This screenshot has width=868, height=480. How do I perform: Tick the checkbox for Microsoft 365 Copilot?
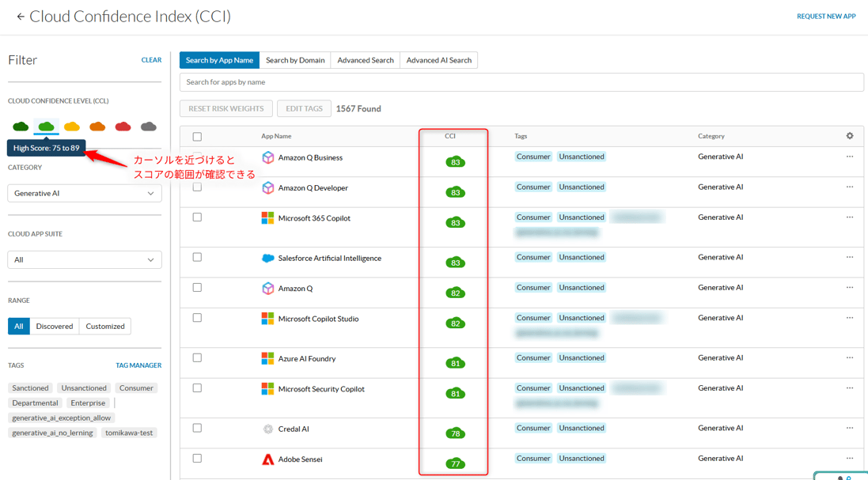tap(197, 217)
